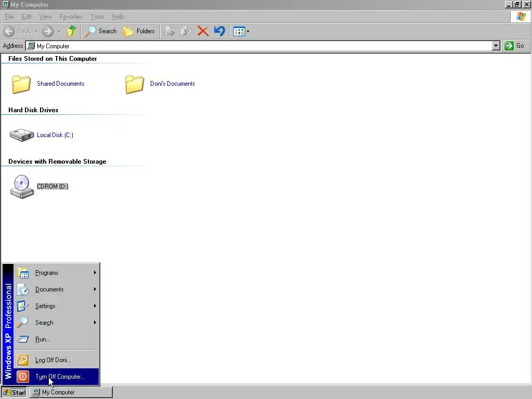Open Settings in the Start menu
This screenshot has height=399, width=532.
pos(57,306)
